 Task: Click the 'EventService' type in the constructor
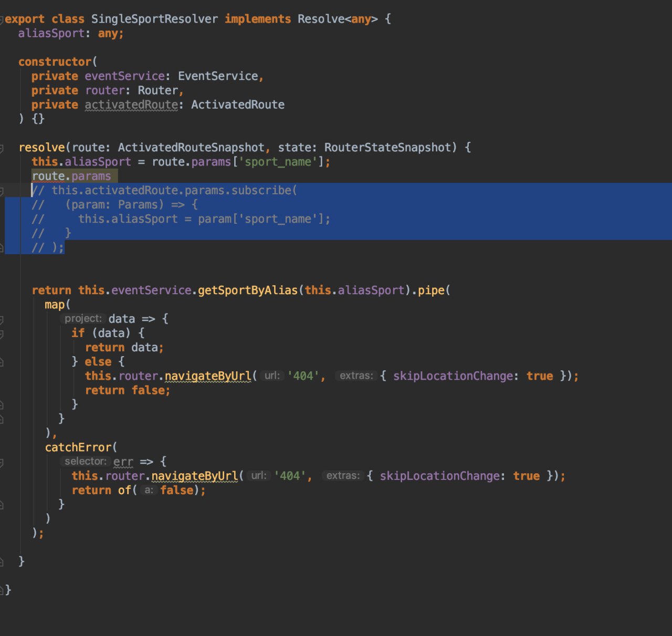[218, 76]
